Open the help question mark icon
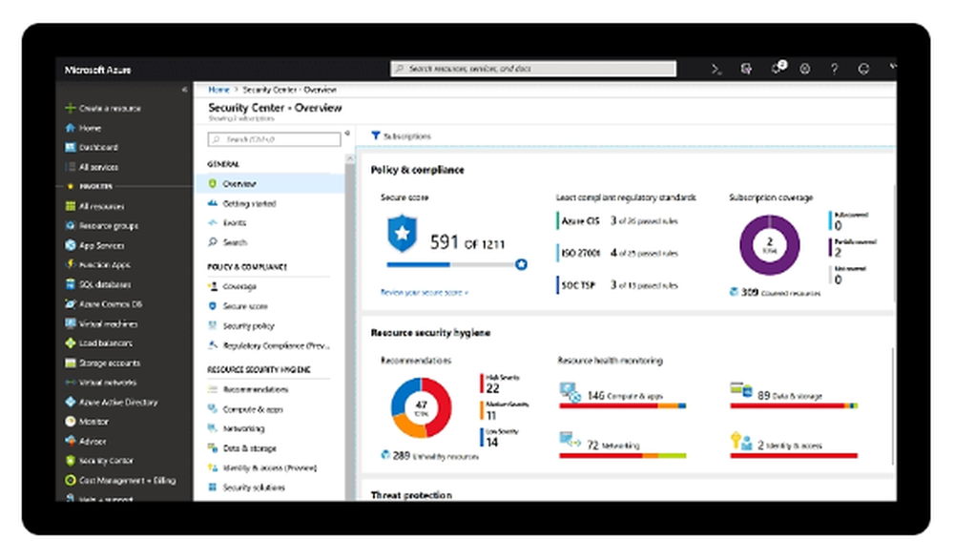Screen dimensions: 954x560 834,69
